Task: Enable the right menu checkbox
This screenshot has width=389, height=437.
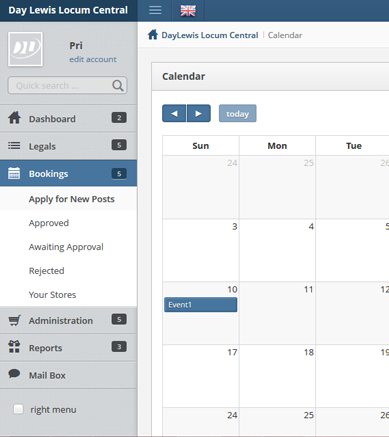Action: pyautogui.click(x=18, y=409)
